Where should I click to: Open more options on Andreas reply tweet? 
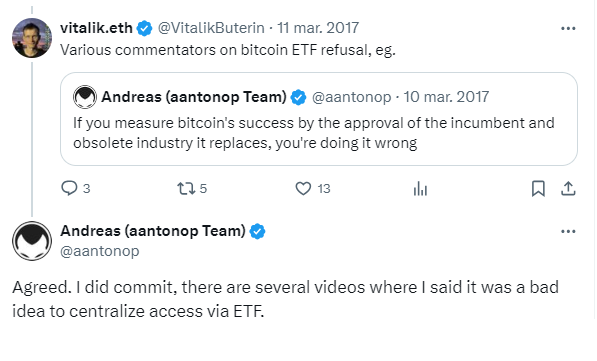(568, 231)
